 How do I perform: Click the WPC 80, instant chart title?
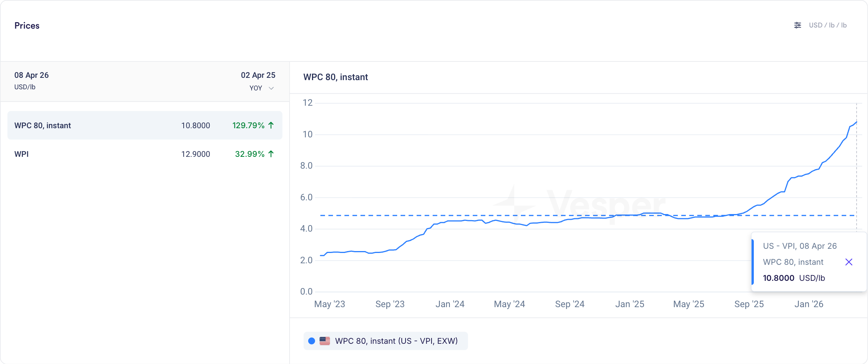[x=335, y=77]
